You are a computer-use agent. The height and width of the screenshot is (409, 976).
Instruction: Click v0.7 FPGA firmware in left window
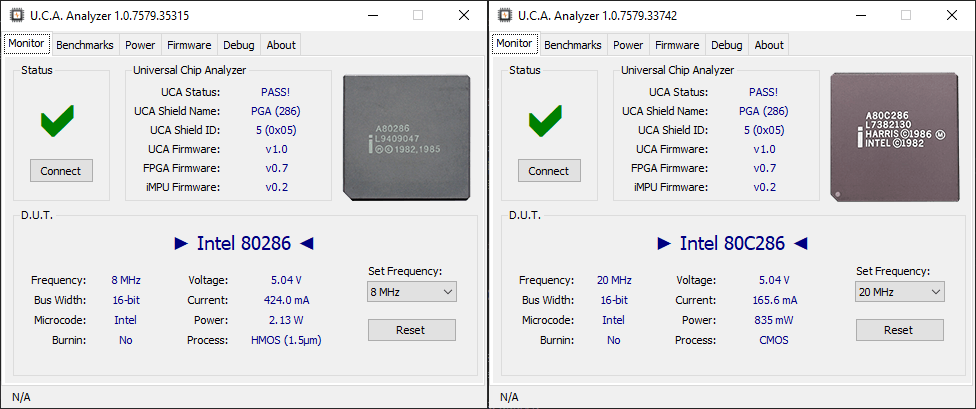(277, 168)
